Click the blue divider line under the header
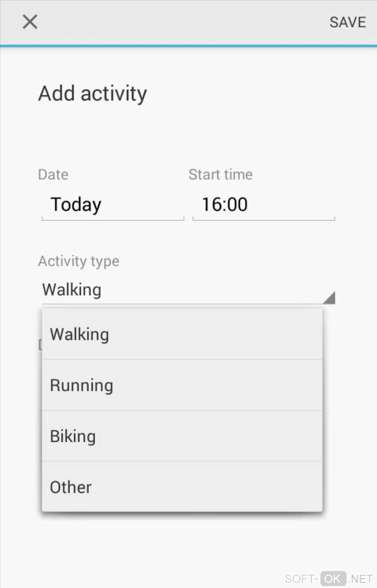The width and height of the screenshot is (377, 588). [x=188, y=46]
